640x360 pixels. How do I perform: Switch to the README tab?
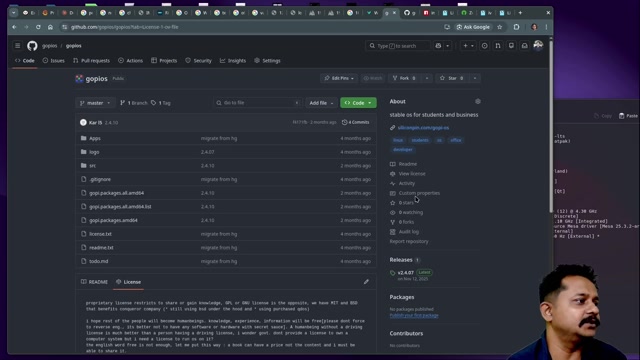(x=94, y=282)
